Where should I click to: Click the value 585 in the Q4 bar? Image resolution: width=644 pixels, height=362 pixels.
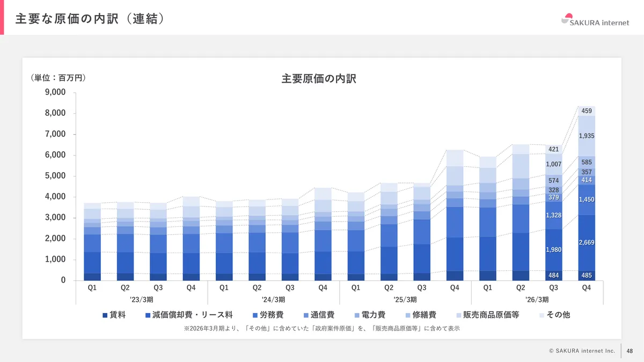tap(587, 162)
